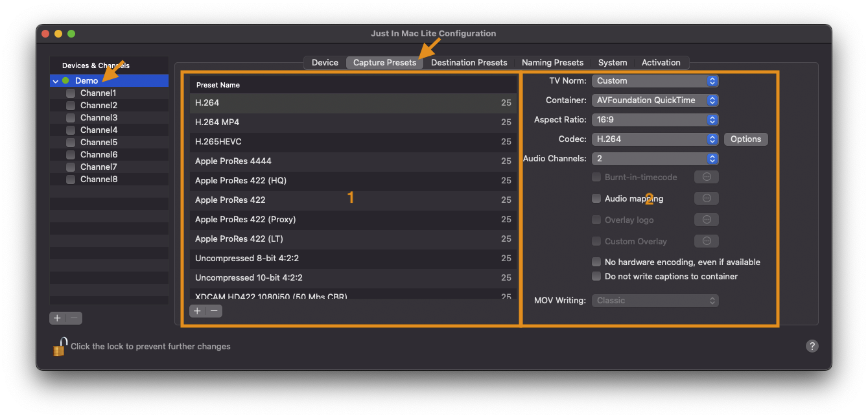Check No hardware encoding, even if available

tap(596, 262)
